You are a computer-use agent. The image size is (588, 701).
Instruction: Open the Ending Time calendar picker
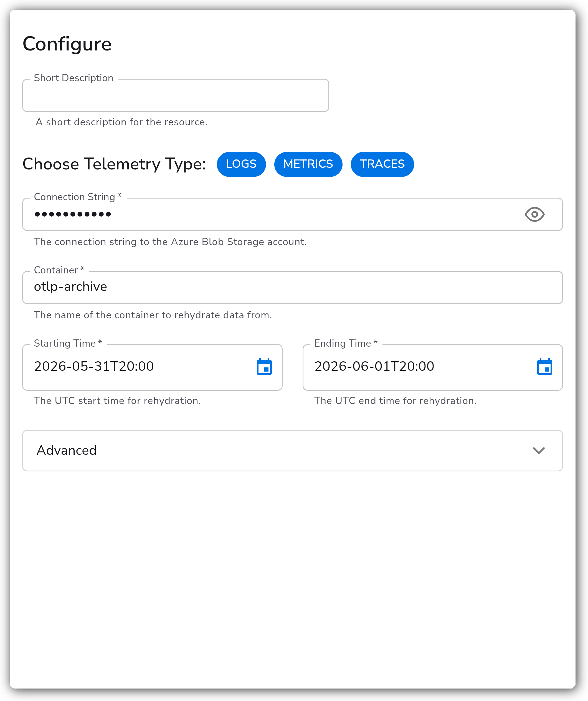544,367
